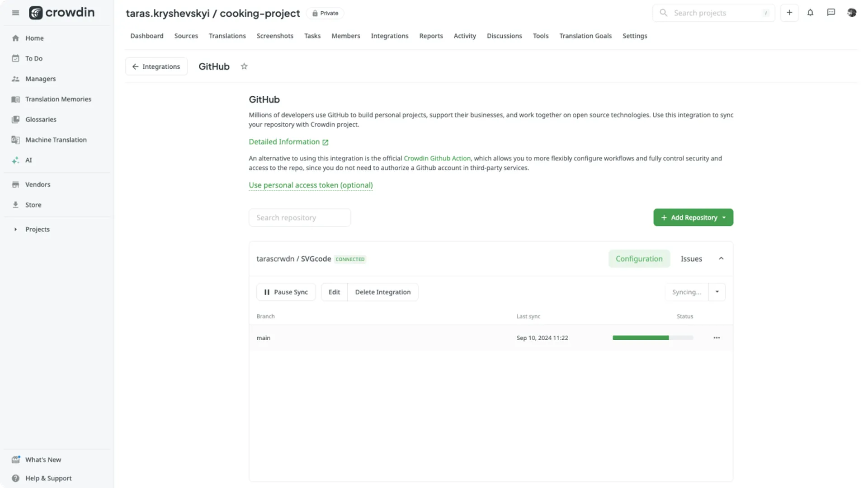The width and height of the screenshot is (868, 488).
Task: Toggle the hamburger sidebar menu
Action: click(15, 13)
